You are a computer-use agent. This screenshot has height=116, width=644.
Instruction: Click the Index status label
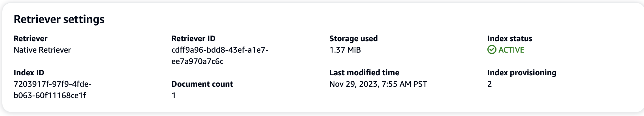[509, 38]
